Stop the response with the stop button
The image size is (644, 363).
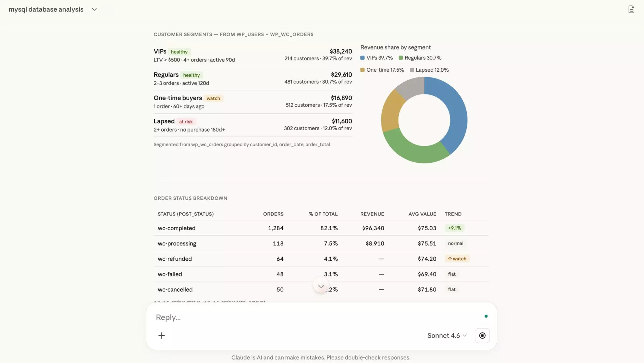click(x=482, y=336)
